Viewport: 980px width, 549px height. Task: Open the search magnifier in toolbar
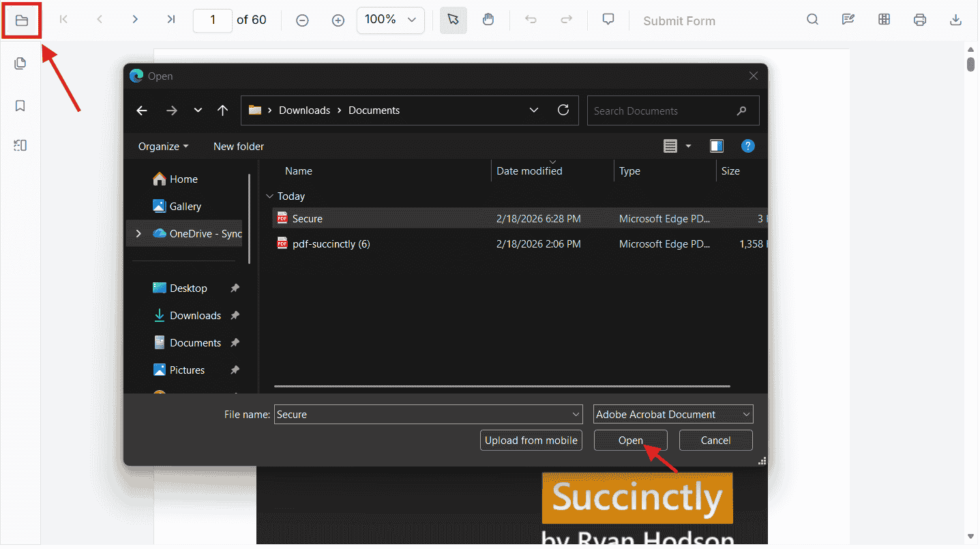(x=812, y=20)
